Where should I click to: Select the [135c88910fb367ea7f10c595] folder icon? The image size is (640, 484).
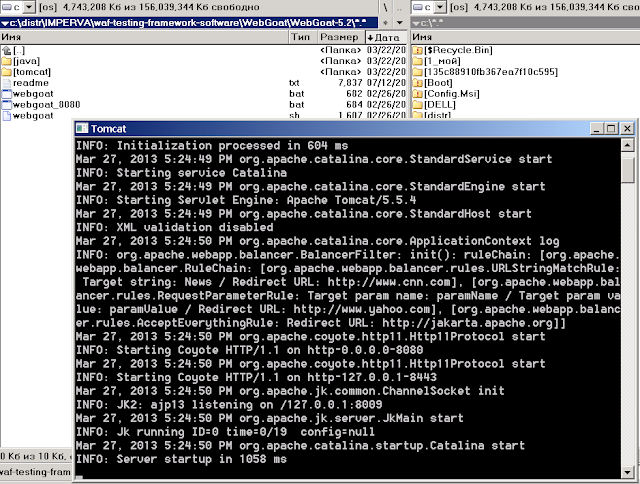pyautogui.click(x=417, y=72)
